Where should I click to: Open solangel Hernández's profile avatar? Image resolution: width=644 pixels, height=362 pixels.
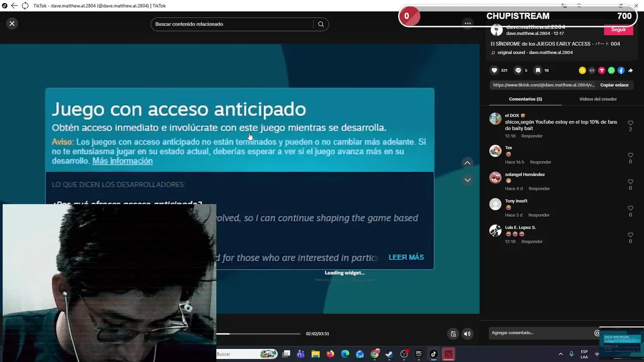pos(496,177)
